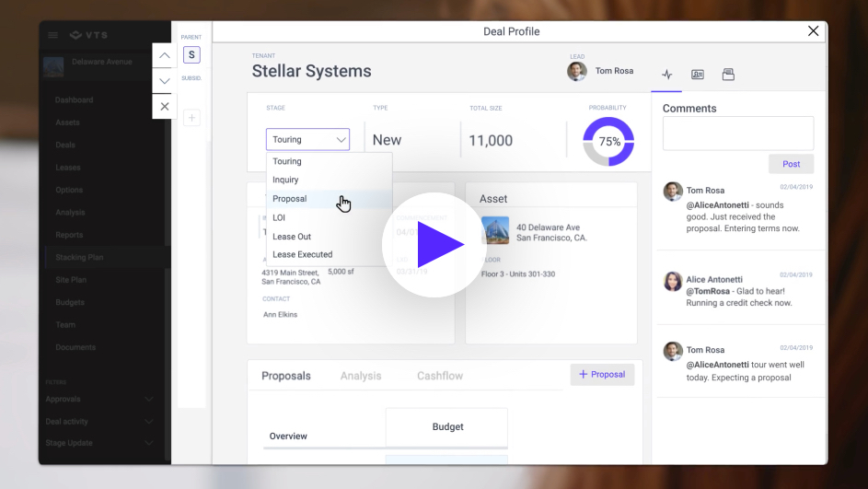This screenshot has height=489, width=868.
Task: Select the Overview row
Action: [x=288, y=437]
